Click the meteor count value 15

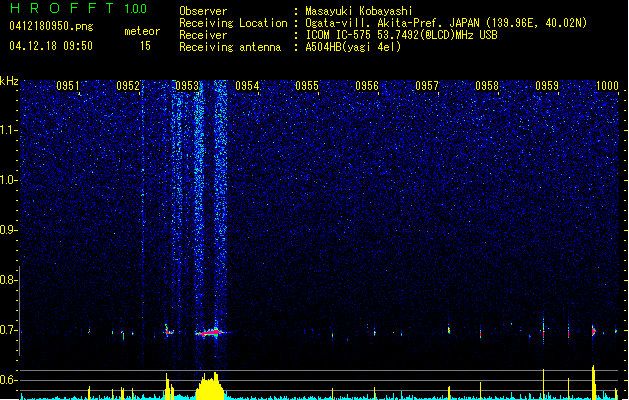point(145,46)
